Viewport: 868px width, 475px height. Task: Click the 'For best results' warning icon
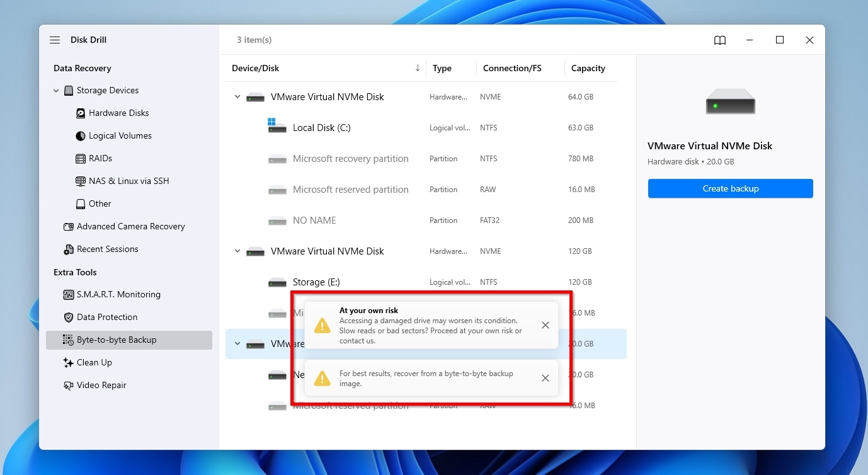(x=322, y=378)
